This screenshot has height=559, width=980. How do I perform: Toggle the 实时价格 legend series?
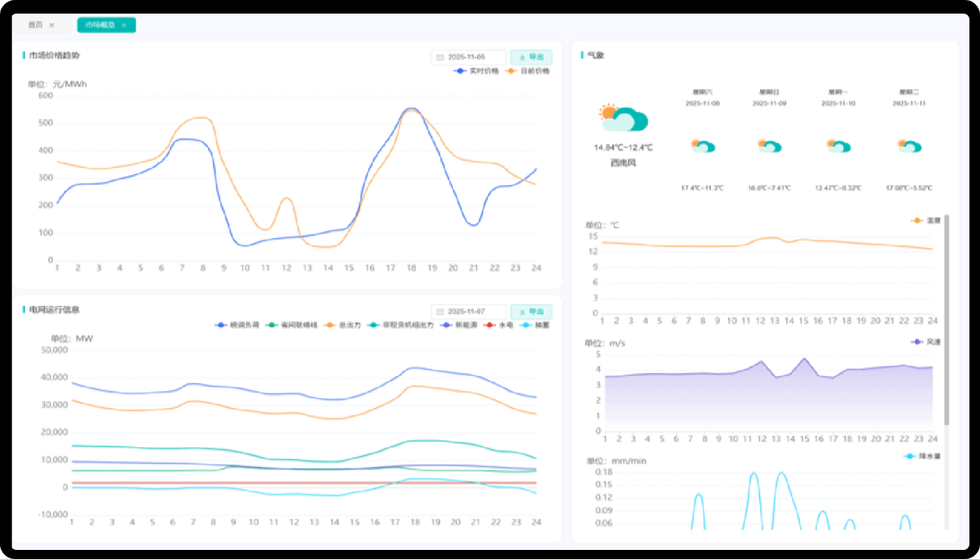click(x=476, y=71)
